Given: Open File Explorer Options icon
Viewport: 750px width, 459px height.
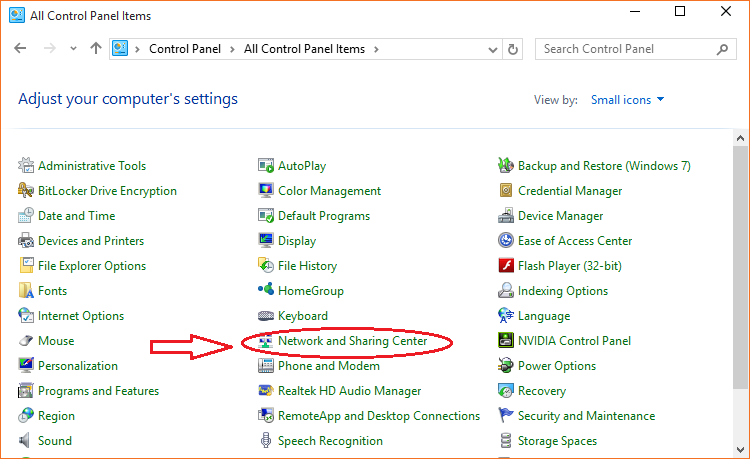Looking at the screenshot, I should click(x=26, y=265).
